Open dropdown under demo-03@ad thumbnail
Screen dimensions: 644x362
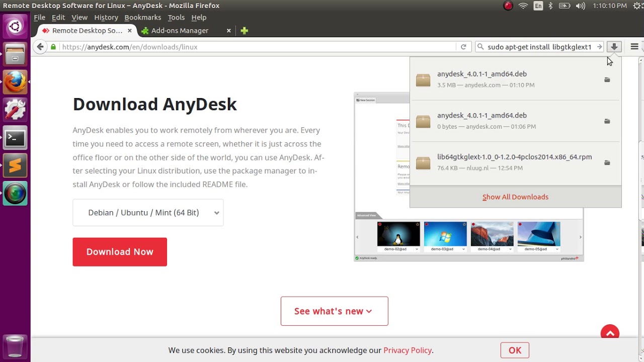[x=463, y=249]
